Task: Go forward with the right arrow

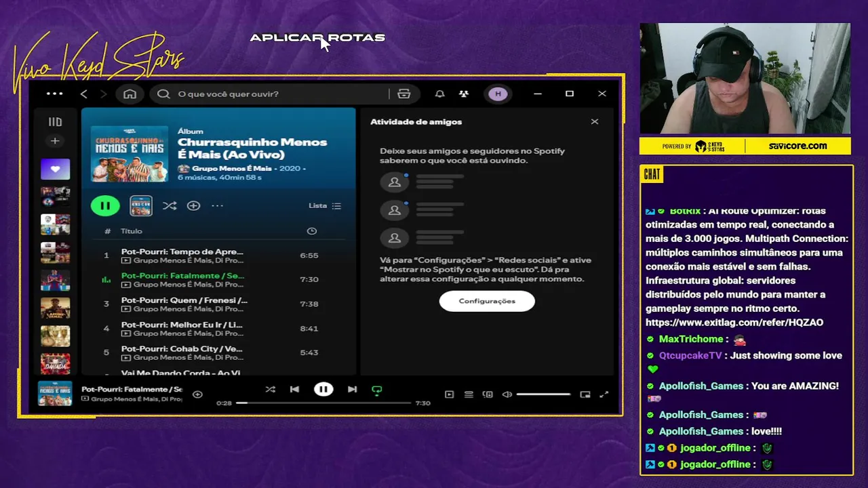Action: (103, 94)
